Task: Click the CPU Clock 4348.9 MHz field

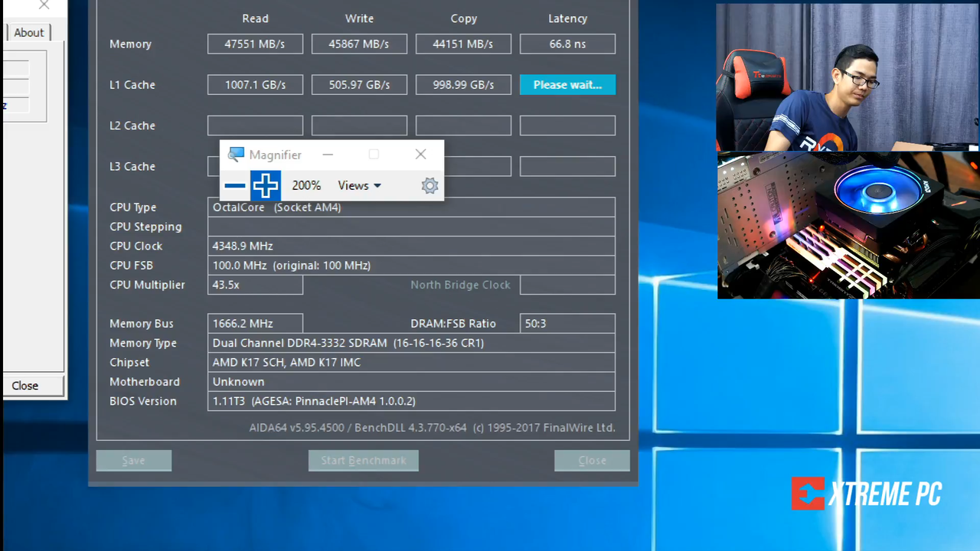Action: coord(411,246)
